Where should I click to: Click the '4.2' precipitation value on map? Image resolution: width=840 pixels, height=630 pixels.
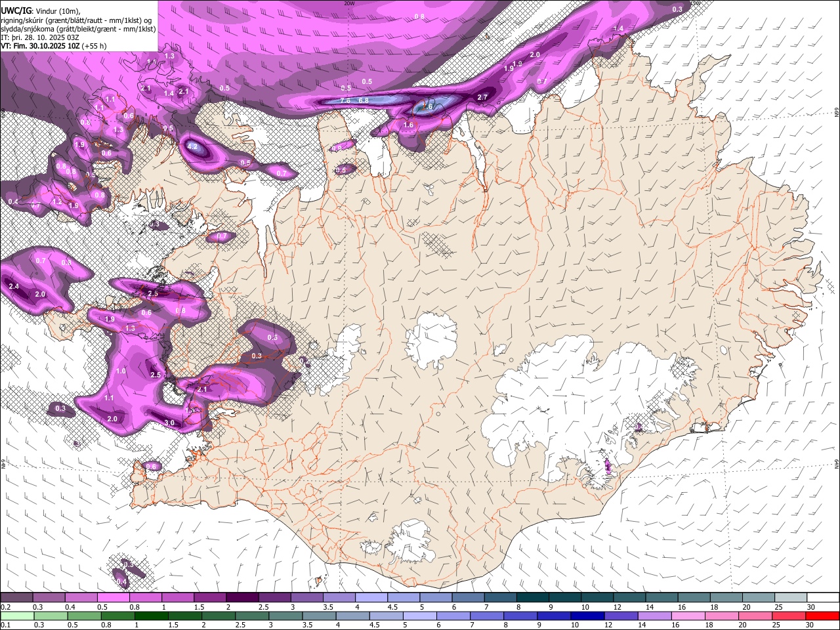click(193, 147)
